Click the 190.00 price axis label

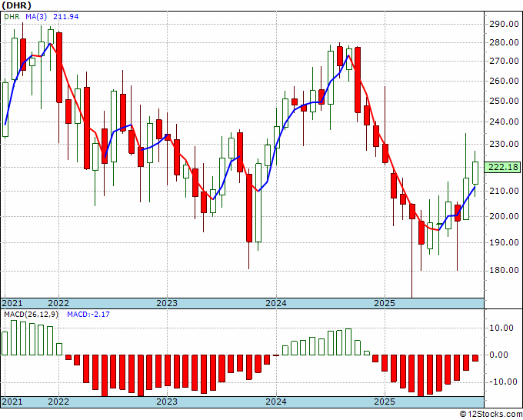pyautogui.click(x=504, y=242)
